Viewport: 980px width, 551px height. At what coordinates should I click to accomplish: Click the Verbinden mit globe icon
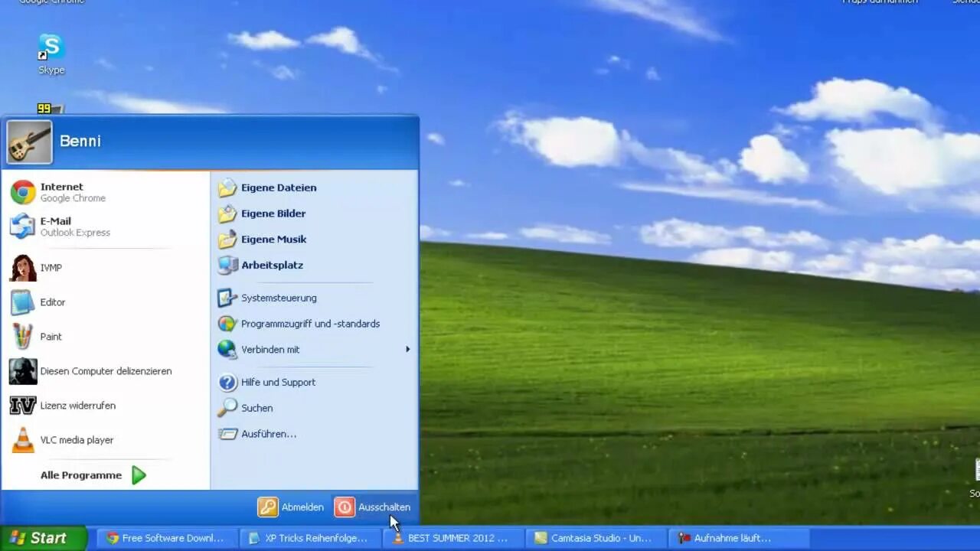[x=227, y=350]
